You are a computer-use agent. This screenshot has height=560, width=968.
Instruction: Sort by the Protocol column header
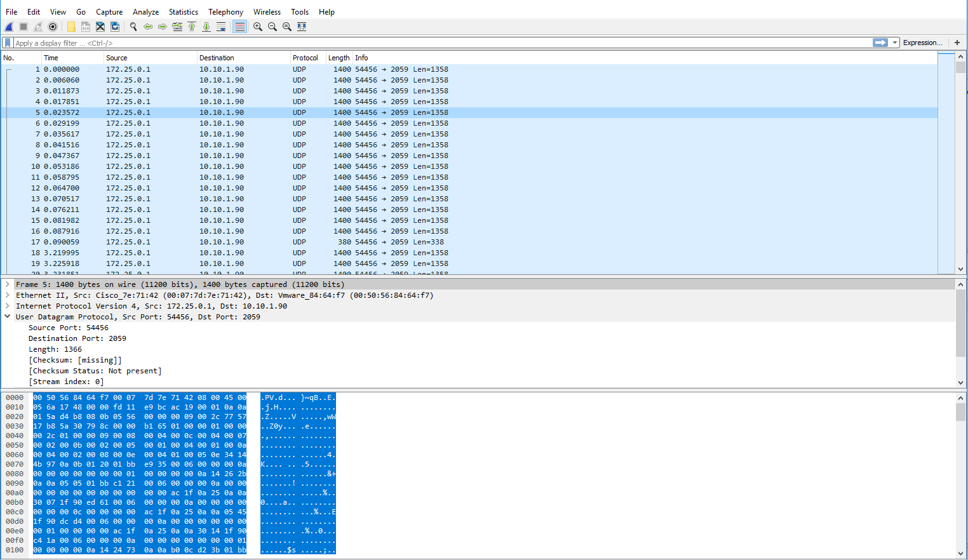[308, 58]
